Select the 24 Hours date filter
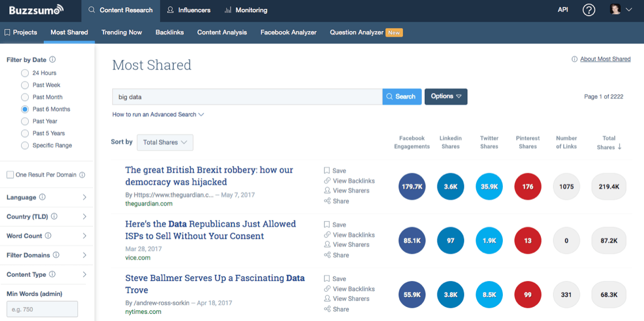This screenshot has width=644, height=321. pyautogui.click(x=25, y=73)
